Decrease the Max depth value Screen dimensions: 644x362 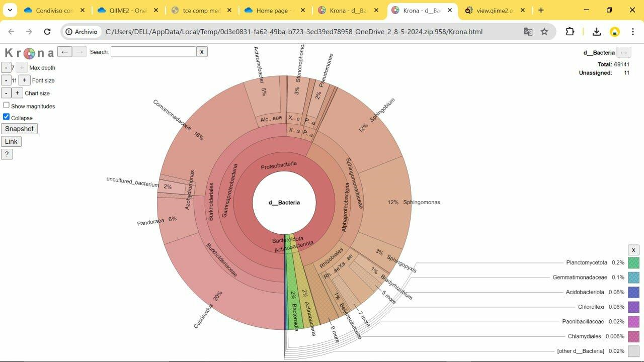pyautogui.click(x=6, y=67)
